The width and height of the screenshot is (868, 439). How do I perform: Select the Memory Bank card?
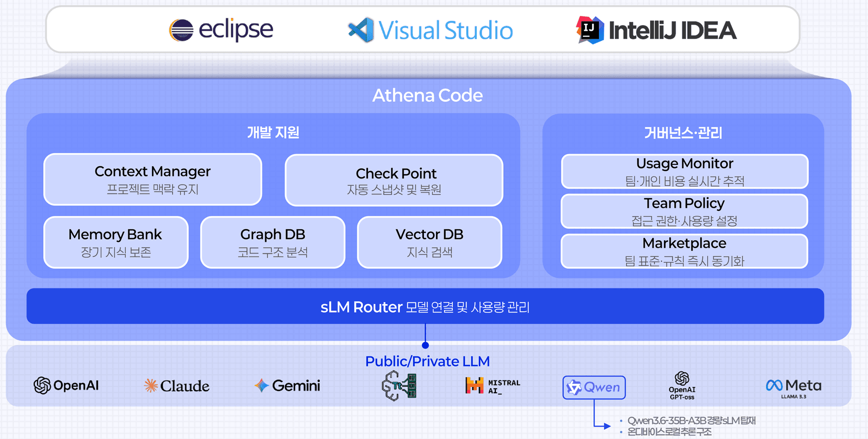click(x=116, y=242)
